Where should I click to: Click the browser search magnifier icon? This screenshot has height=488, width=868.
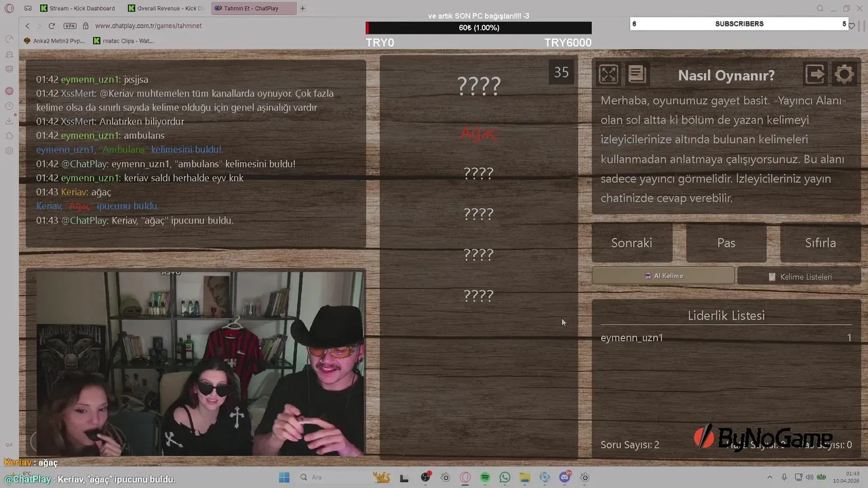pos(820,8)
